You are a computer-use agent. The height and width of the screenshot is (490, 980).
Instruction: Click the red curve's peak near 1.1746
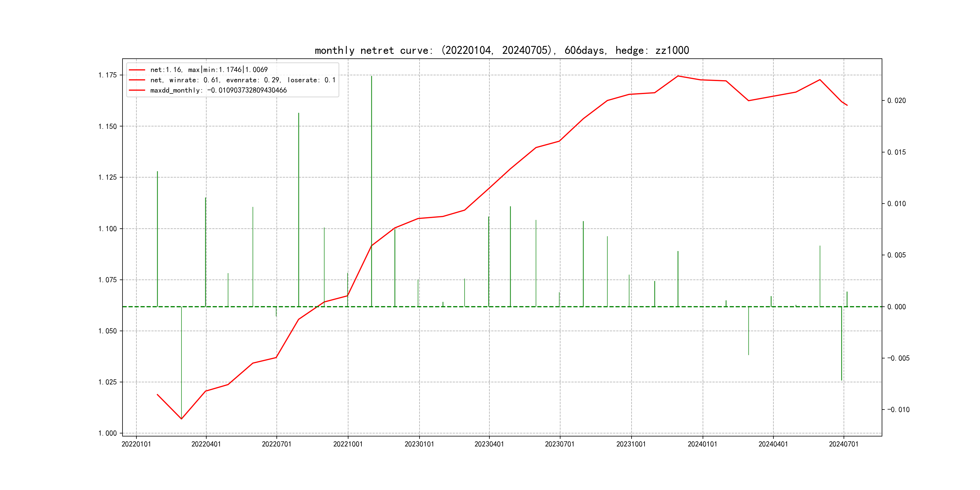[x=678, y=76]
